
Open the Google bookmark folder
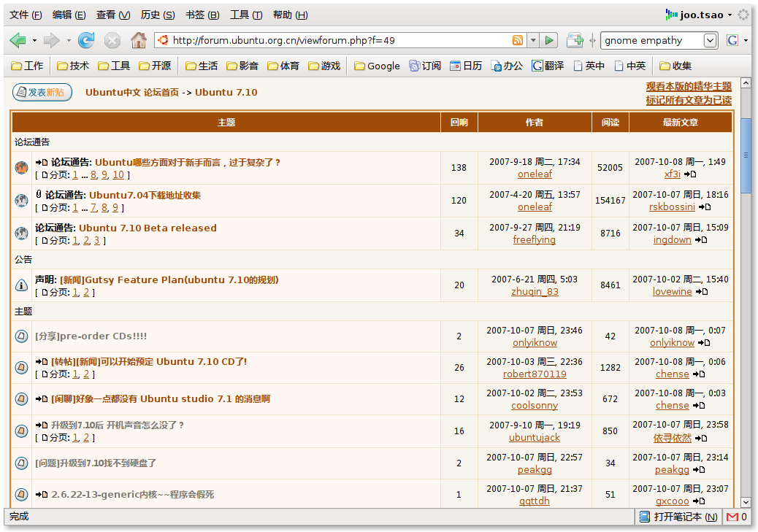tap(377, 66)
